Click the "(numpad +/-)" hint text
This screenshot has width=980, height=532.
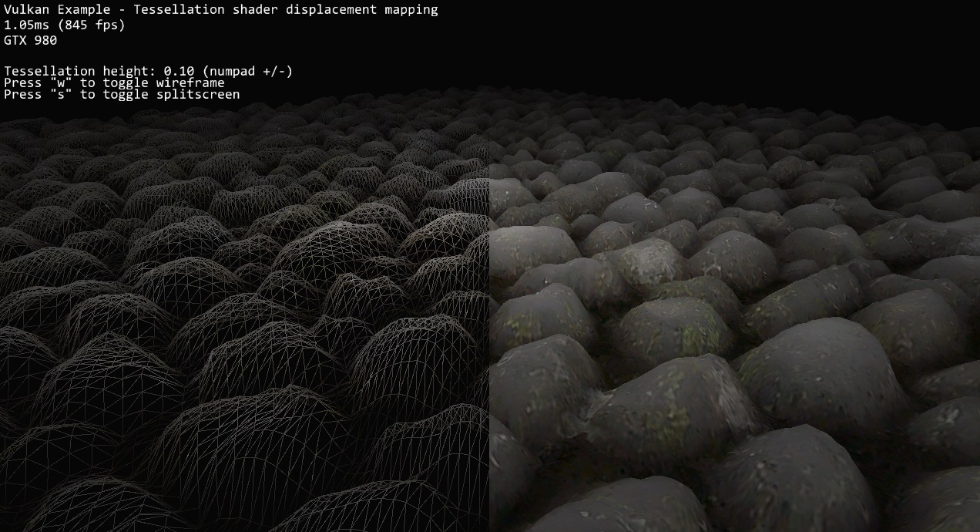(x=247, y=72)
